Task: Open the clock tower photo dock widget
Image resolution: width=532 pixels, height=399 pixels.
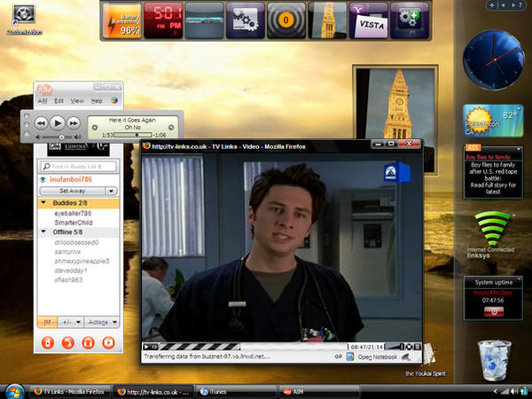Action: pyautogui.click(x=327, y=20)
